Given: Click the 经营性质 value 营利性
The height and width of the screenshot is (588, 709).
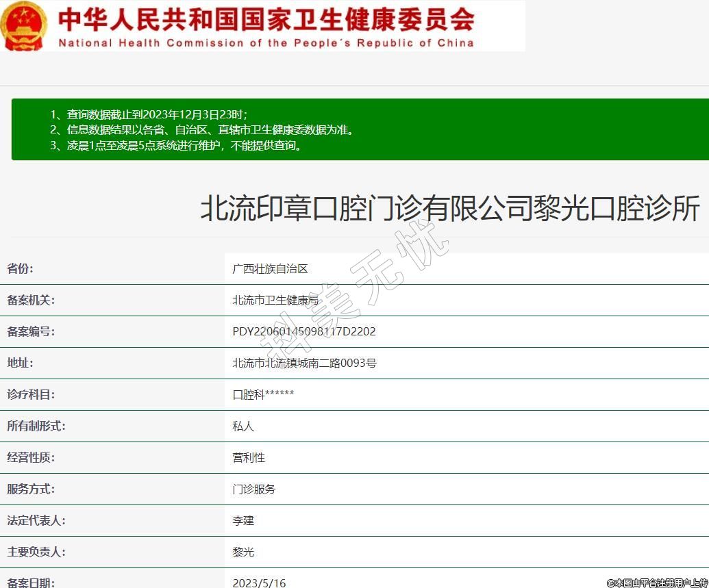Looking at the screenshot, I should coord(249,458).
